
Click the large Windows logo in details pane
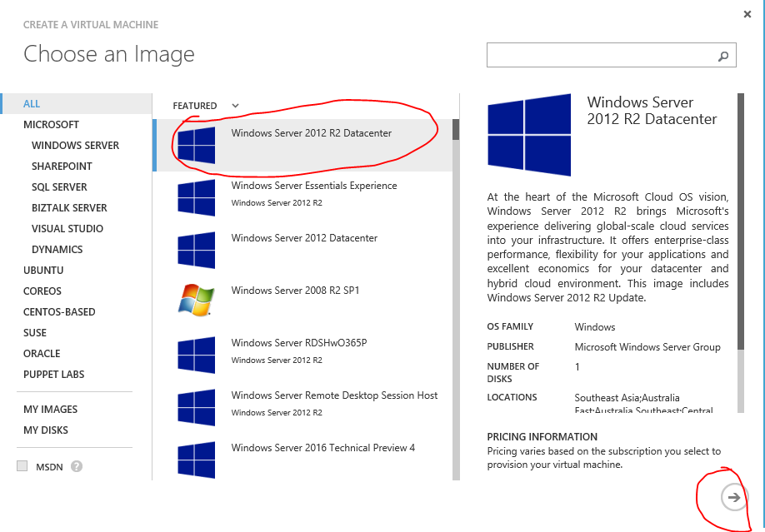tap(529, 135)
